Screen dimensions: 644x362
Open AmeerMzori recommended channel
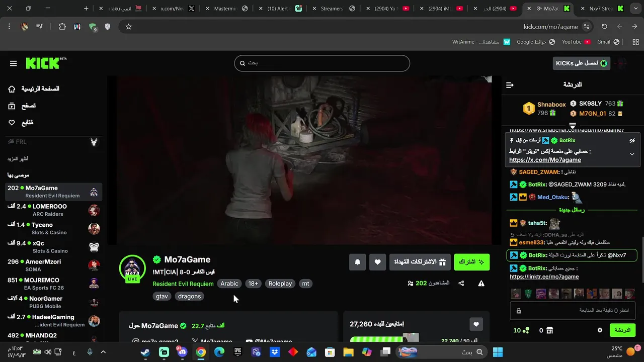53,265
